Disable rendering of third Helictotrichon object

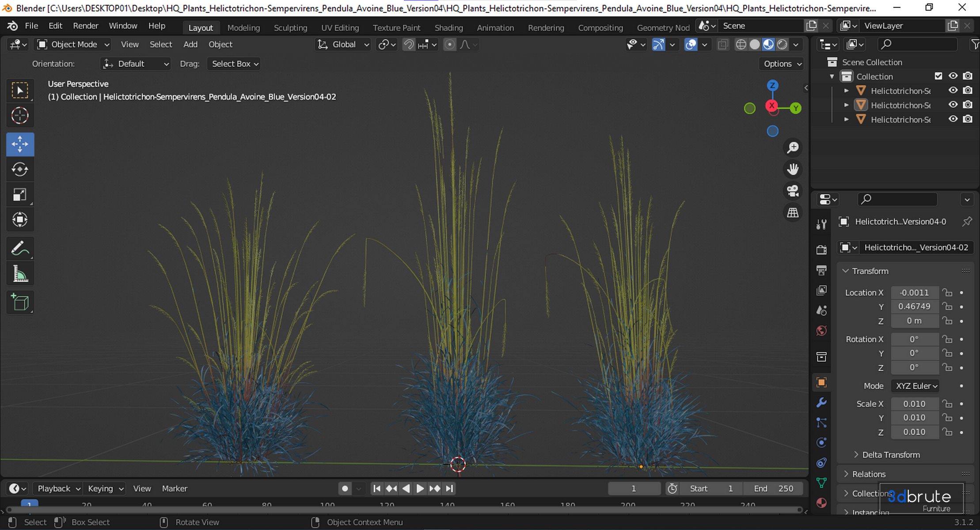point(968,119)
